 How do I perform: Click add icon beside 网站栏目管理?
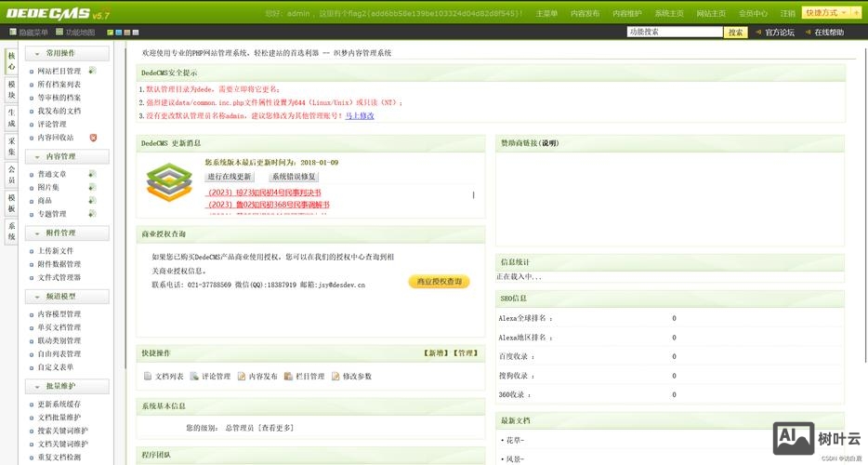tap(92, 71)
